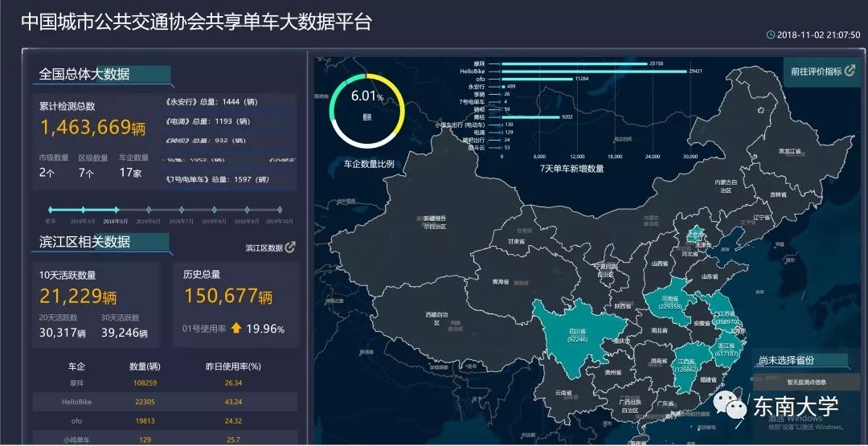Click 黑龙江省 on the map
This screenshot has width=868, height=446.
click(x=789, y=150)
